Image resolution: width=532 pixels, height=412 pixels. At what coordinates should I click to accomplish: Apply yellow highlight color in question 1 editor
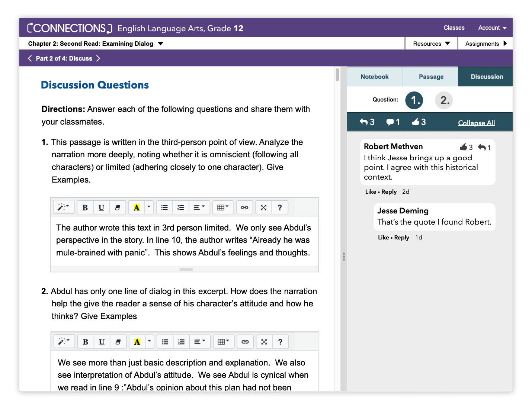click(x=137, y=207)
